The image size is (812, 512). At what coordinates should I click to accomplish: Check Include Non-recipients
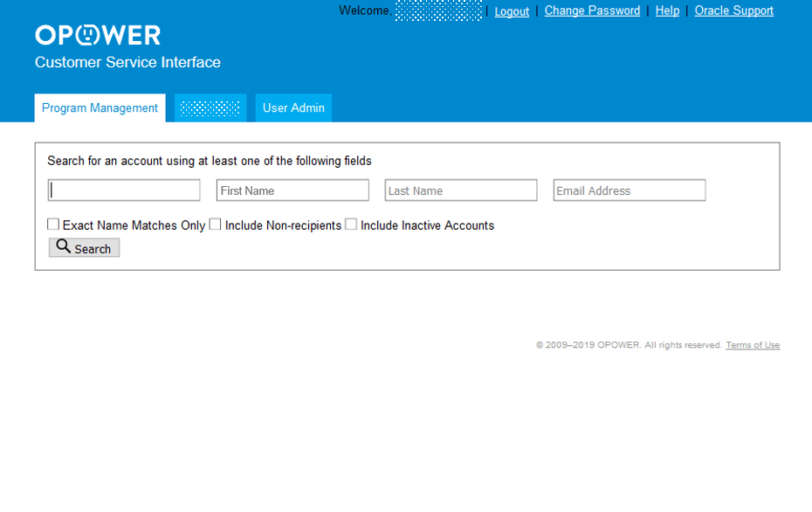(x=215, y=224)
